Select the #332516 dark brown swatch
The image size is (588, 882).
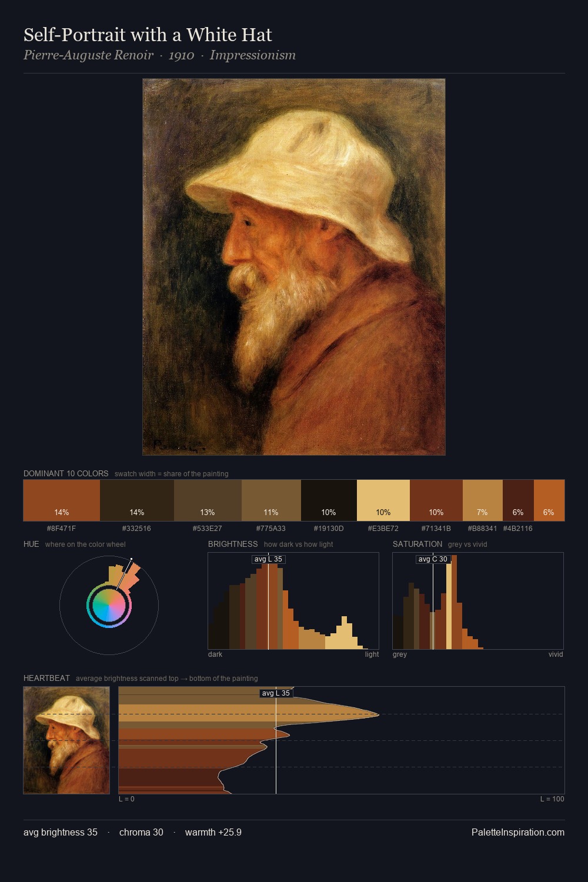(x=137, y=500)
